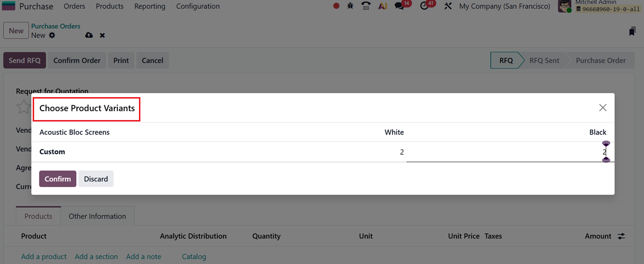This screenshot has width=644, height=264.
Task: Open the wrench tools icon
Action: pyautogui.click(x=448, y=6)
